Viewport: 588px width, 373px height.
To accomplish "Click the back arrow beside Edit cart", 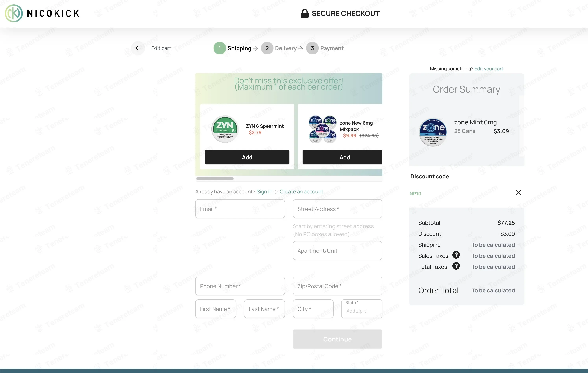I will (x=138, y=48).
